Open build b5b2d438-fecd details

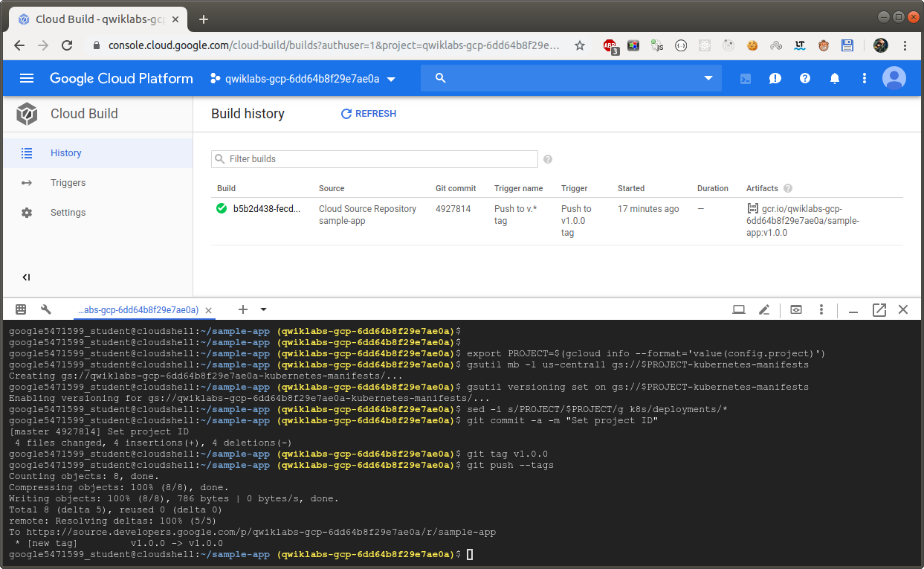tap(267, 209)
